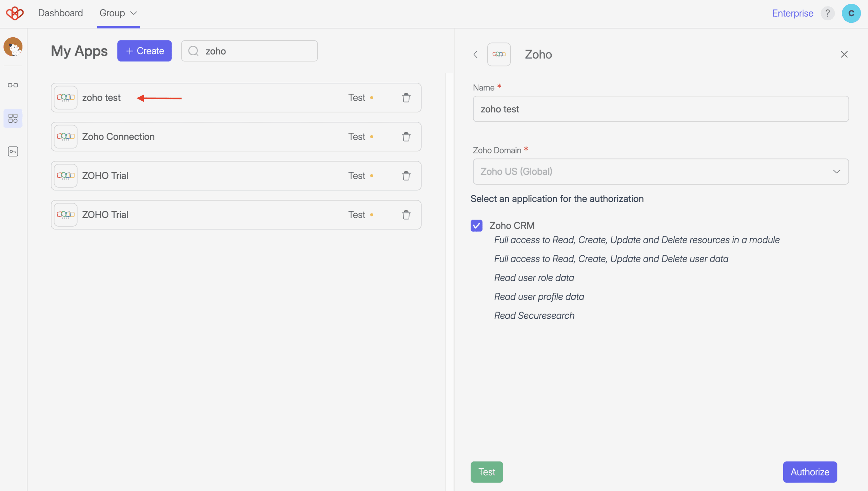Click 'Read Securesearch' permission text
This screenshot has width=868, height=491.
pyautogui.click(x=534, y=316)
